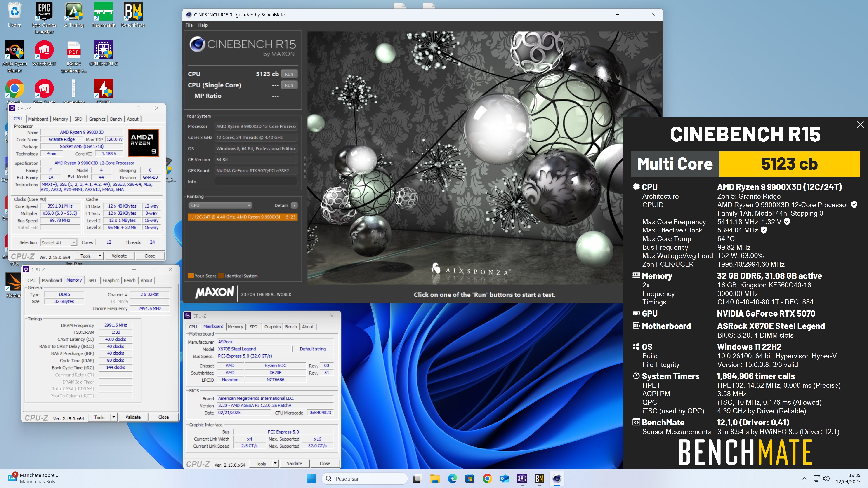Open Graphics tab in Memory CPU-Z window
Viewport: 868px width, 488px height.
click(x=111, y=280)
